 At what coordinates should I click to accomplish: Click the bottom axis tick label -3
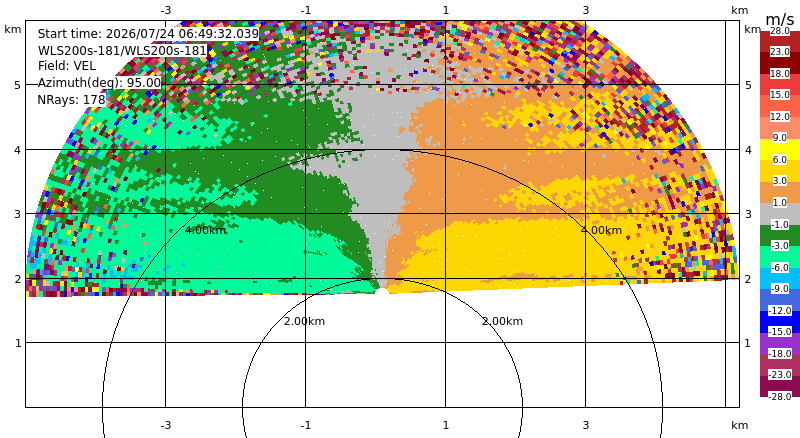coord(165,425)
